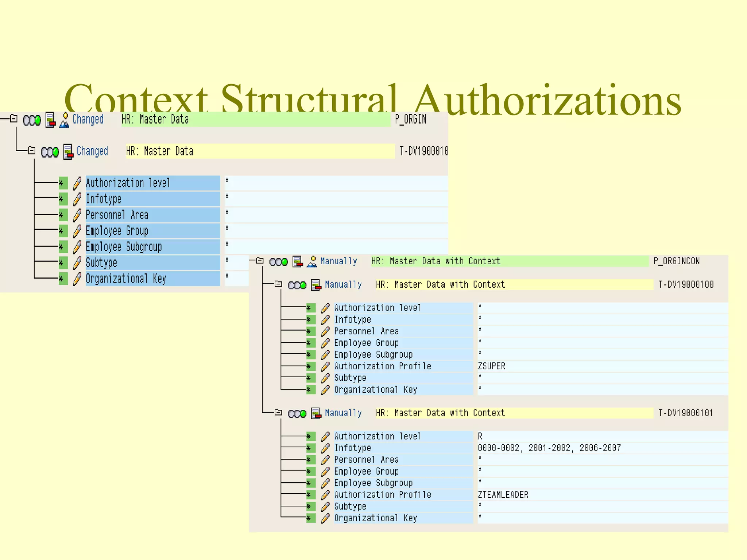Collapse the P_ORGIN HR: Master Data node
The image size is (747, 560).
pyautogui.click(x=14, y=118)
